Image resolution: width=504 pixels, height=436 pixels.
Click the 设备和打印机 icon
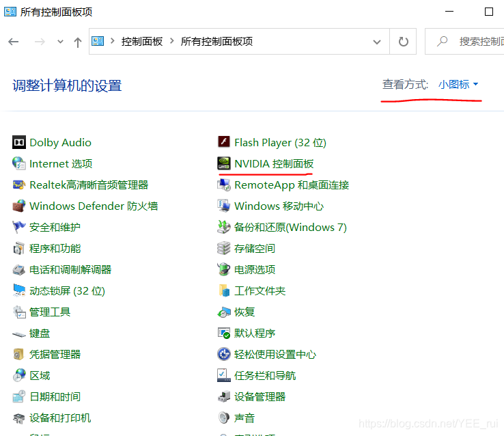point(19,418)
